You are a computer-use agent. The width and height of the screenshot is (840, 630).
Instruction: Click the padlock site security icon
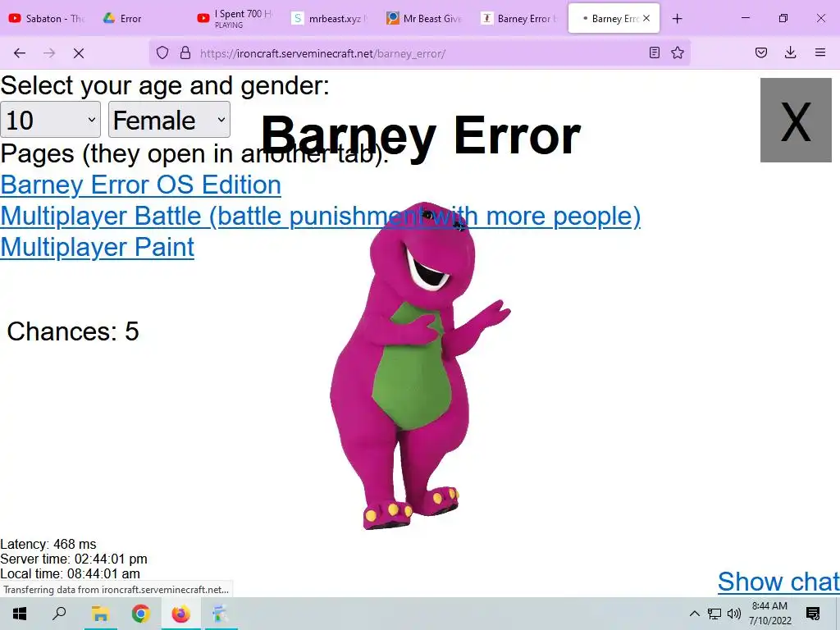(185, 53)
